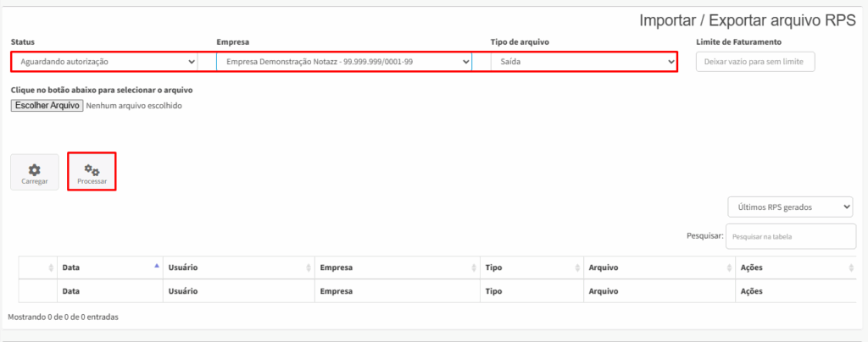The image size is (868, 342).
Task: Click inside the Limite de Faturamento field
Action: (x=755, y=62)
